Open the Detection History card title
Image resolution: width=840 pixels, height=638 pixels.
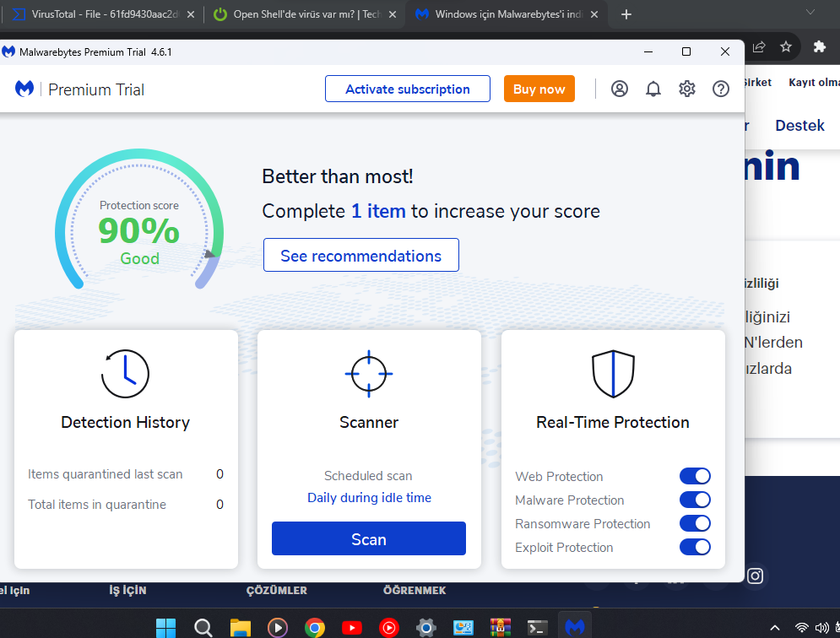125,422
